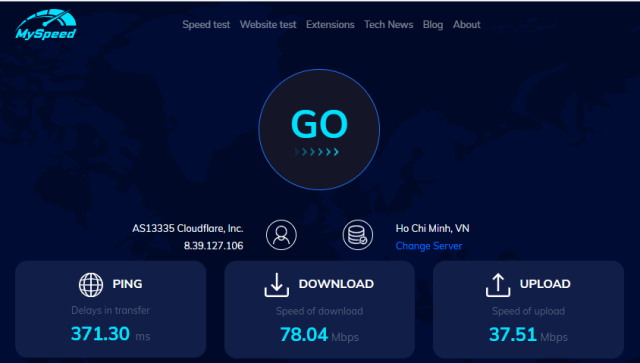Click the Change Server link
Viewport: 640px width, 363px height.
point(429,246)
